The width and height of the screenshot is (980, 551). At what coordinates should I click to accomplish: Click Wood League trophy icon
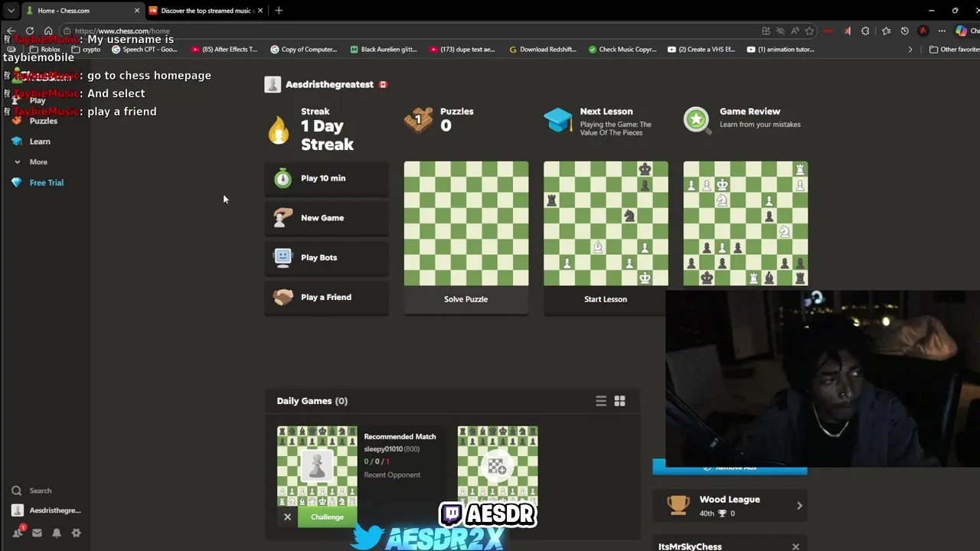[678, 505]
